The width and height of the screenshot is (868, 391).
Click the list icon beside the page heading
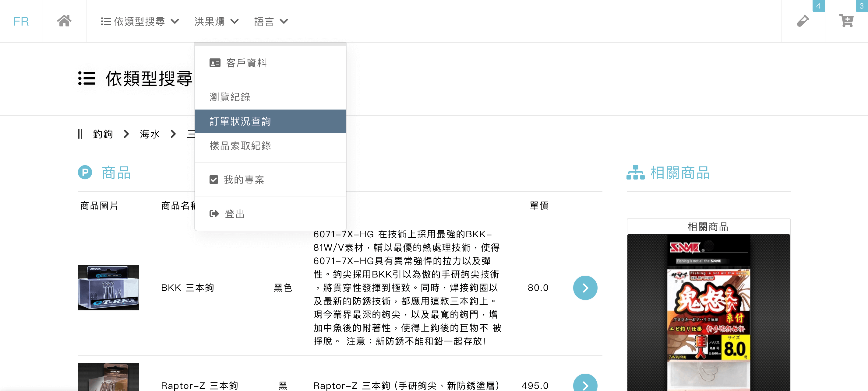point(87,78)
